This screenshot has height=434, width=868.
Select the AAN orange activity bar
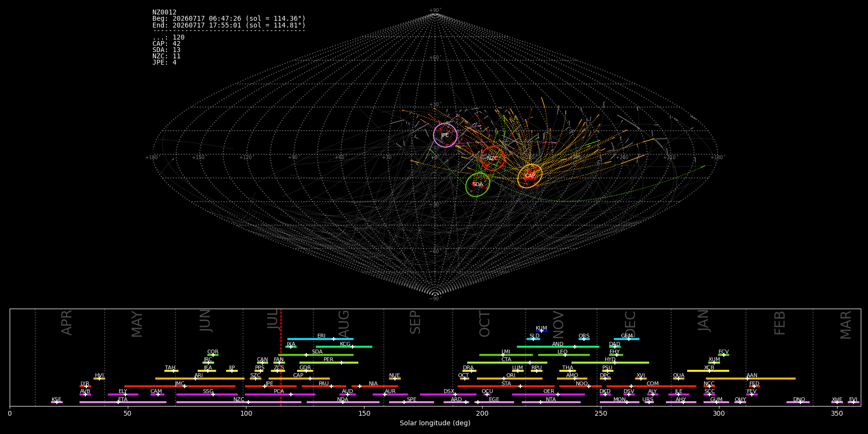751,379
